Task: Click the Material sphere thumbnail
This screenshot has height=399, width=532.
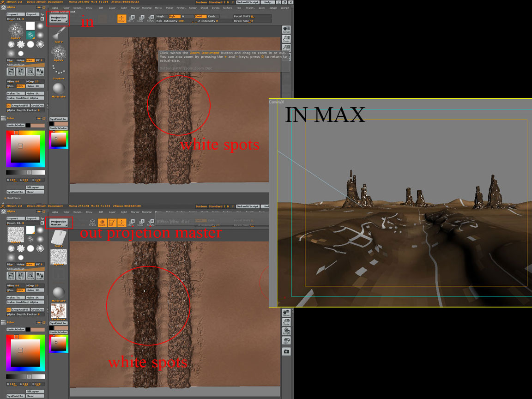Action: click(x=60, y=87)
